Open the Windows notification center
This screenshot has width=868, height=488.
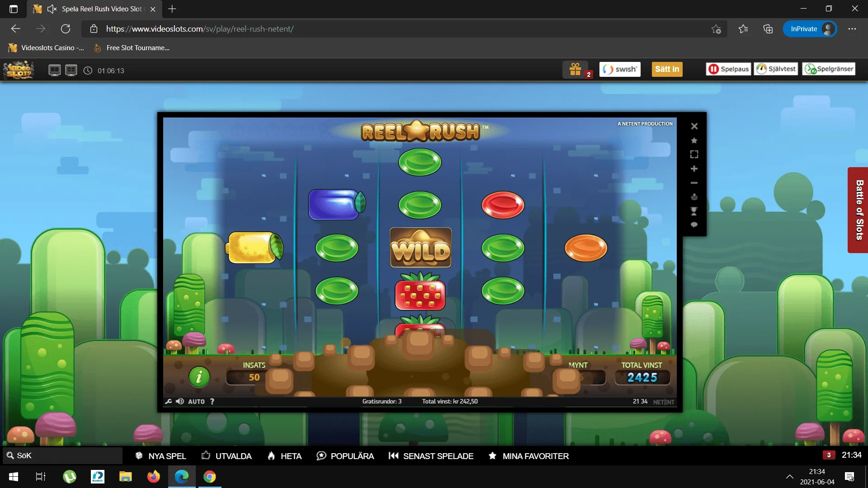click(x=849, y=477)
